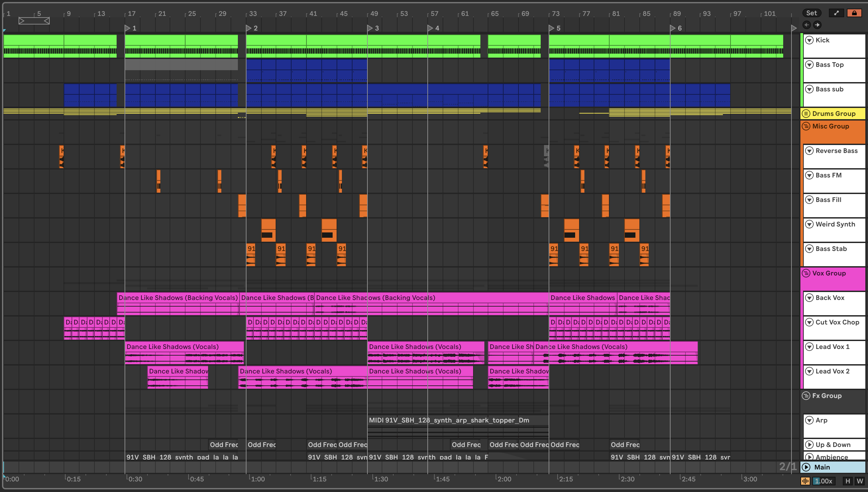Toggle the W width optimize button

[859, 481]
